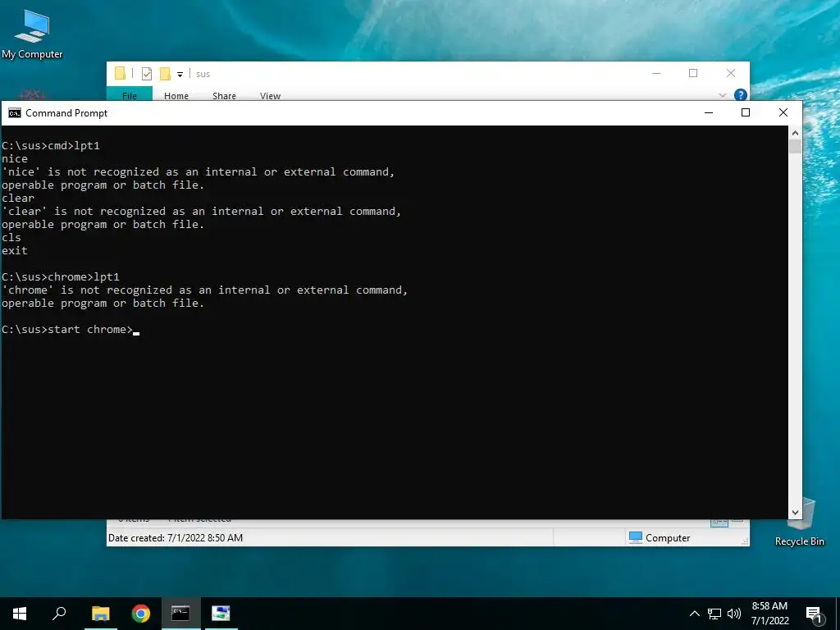Click 'C:\sus>cmd>lpt1' line

(50, 146)
